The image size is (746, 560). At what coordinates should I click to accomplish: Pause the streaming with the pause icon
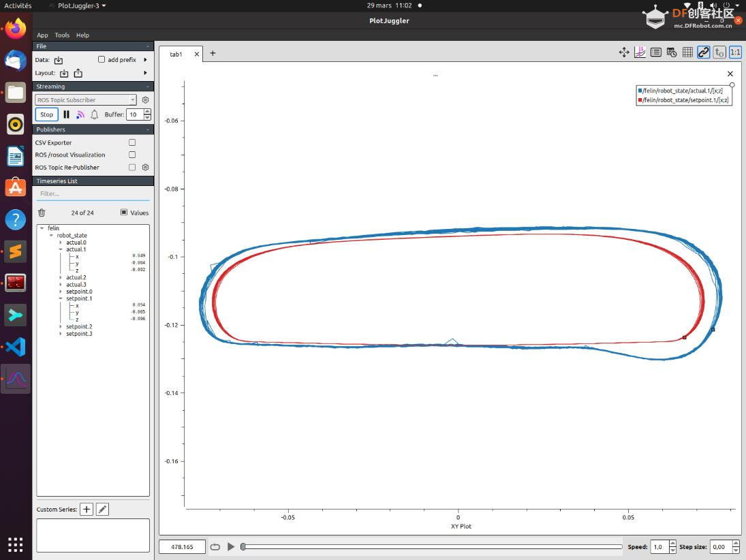pos(66,114)
